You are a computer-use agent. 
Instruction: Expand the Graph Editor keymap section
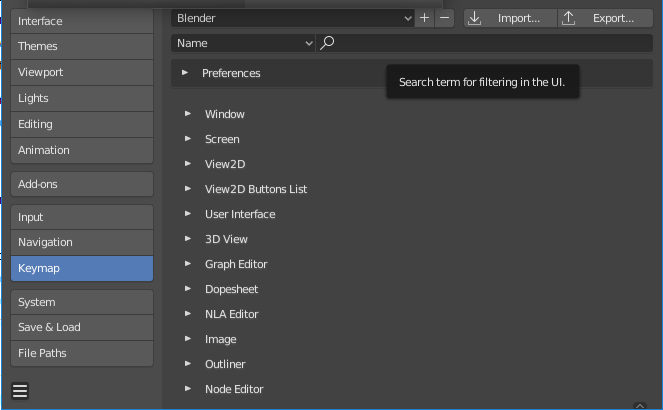pos(188,264)
